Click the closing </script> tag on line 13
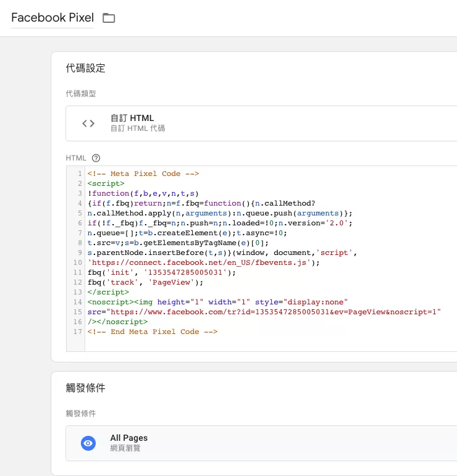The height and width of the screenshot is (476, 457). point(108,292)
